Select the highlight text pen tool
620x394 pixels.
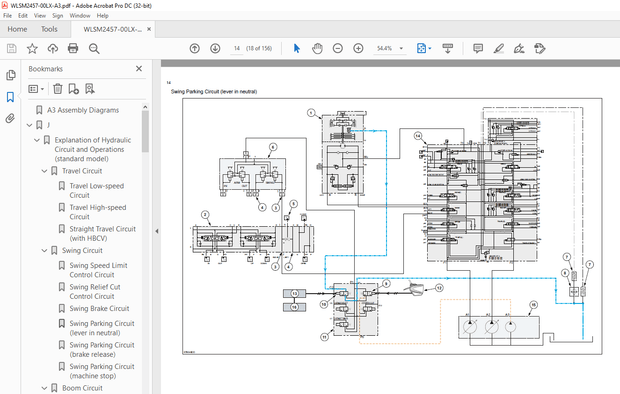(x=499, y=48)
